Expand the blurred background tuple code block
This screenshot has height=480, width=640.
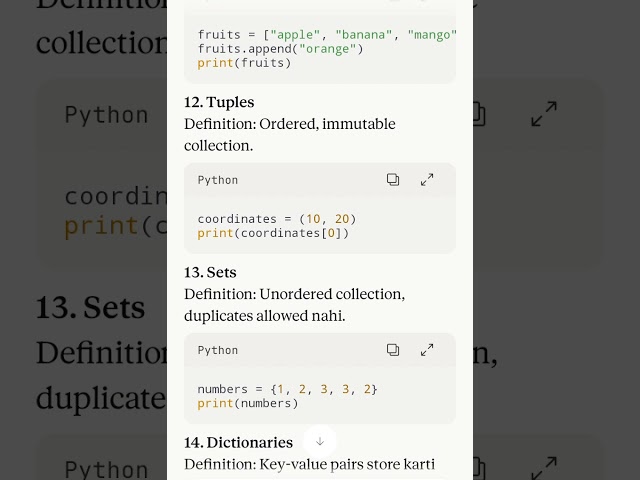(x=544, y=114)
